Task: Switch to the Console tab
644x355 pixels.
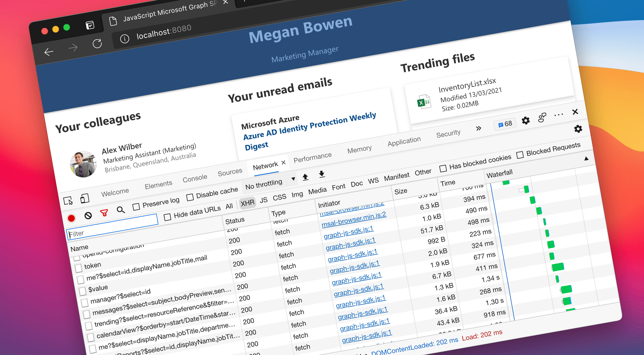Action: tap(195, 178)
